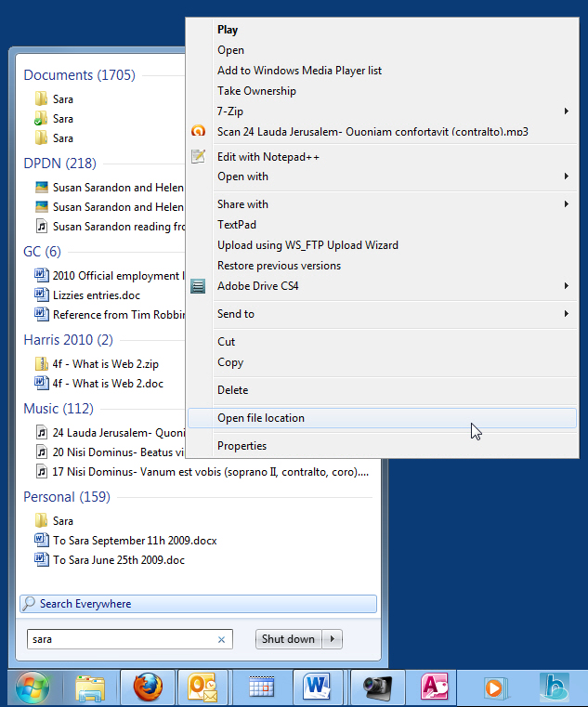Viewport: 588px width, 707px height.
Task: Click Word icon of To Sara June 25th 2009.doc
Action: tap(41, 559)
